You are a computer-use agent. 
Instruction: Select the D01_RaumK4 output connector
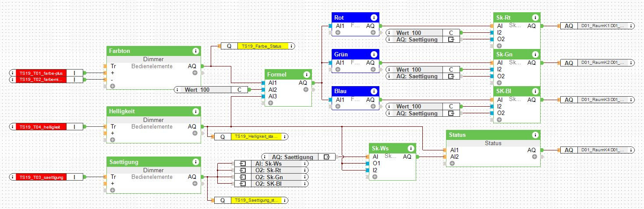(x=597, y=150)
